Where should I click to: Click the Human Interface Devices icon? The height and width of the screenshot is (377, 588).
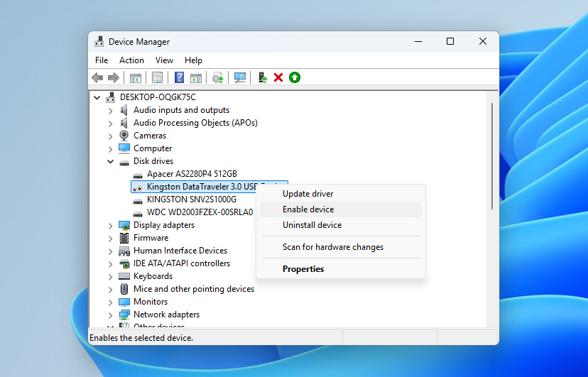click(124, 251)
